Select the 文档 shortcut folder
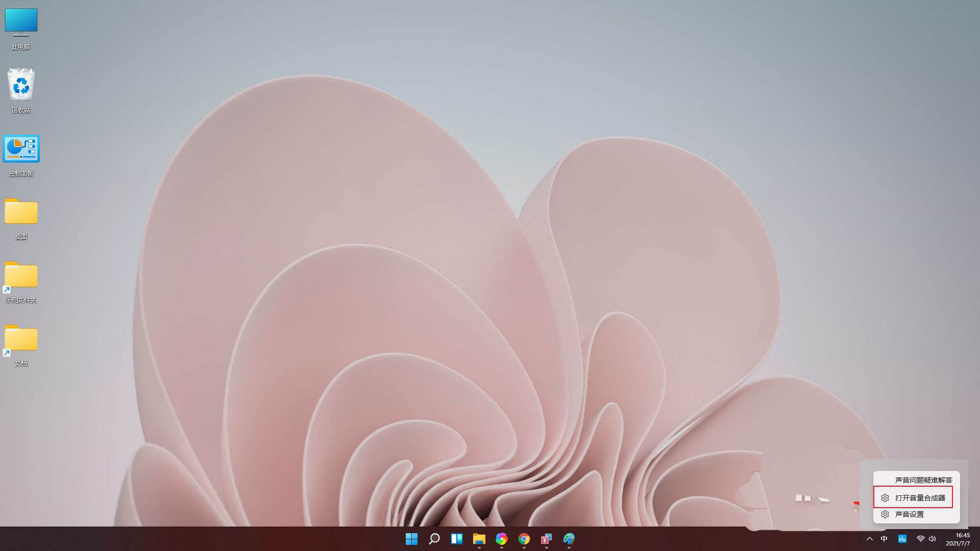980x551 pixels. (21, 345)
